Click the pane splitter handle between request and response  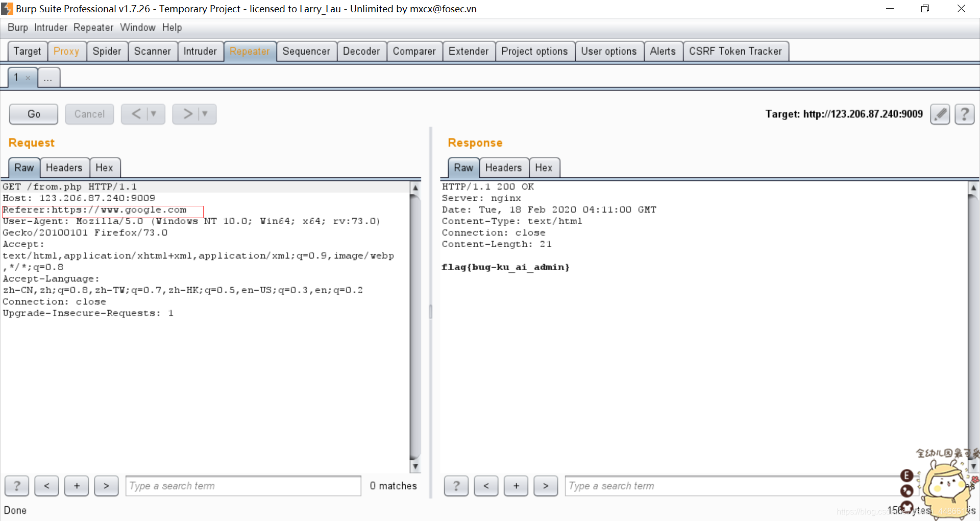click(430, 312)
